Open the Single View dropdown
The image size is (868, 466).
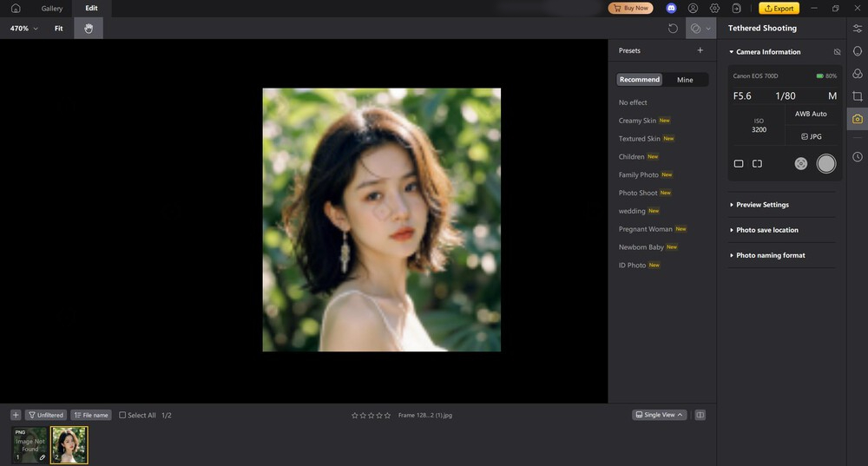[x=660, y=415]
